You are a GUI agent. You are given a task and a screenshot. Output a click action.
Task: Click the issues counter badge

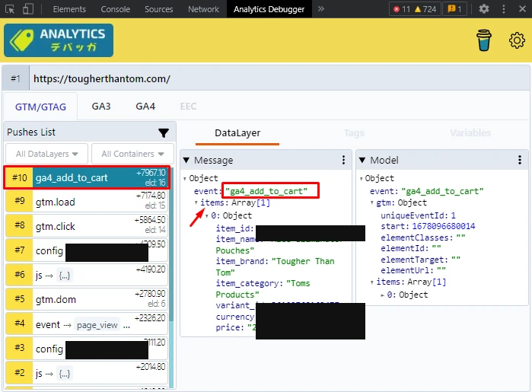454,9
